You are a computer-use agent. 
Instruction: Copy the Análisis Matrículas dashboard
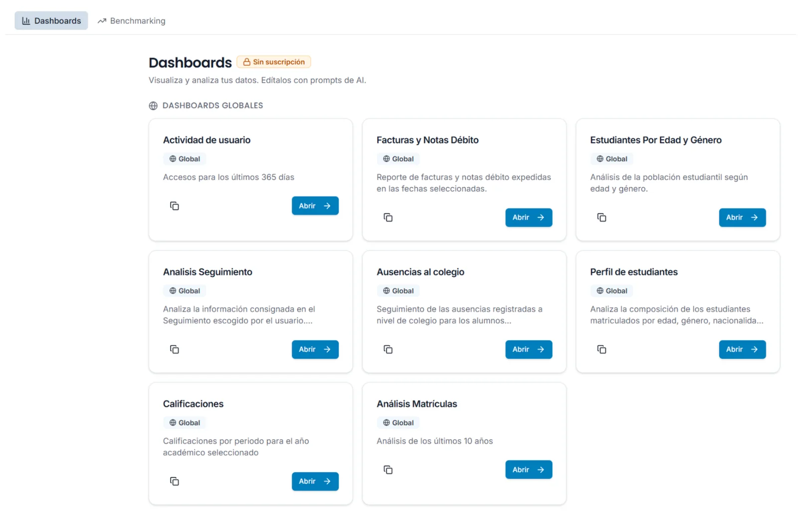click(388, 470)
